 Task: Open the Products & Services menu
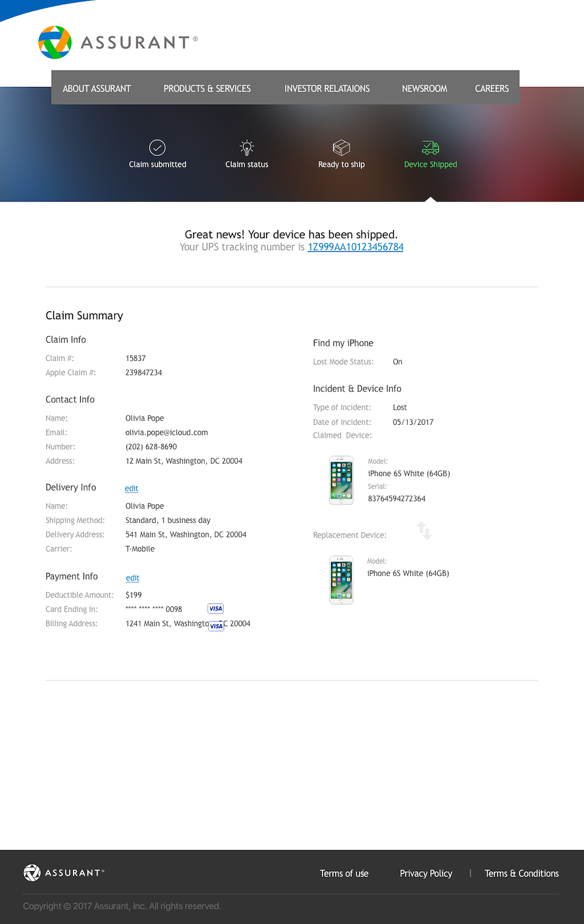click(x=207, y=88)
